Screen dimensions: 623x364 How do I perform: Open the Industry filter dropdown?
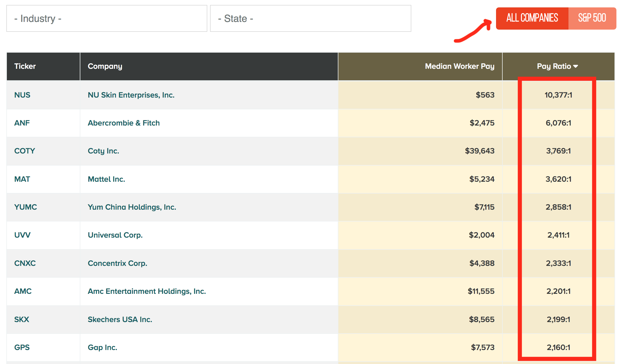tap(107, 18)
